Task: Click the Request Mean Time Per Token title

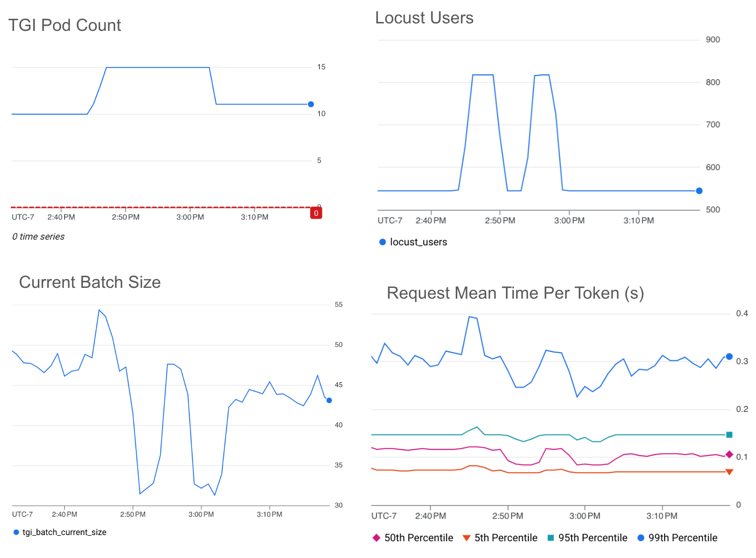Action: [x=515, y=293]
